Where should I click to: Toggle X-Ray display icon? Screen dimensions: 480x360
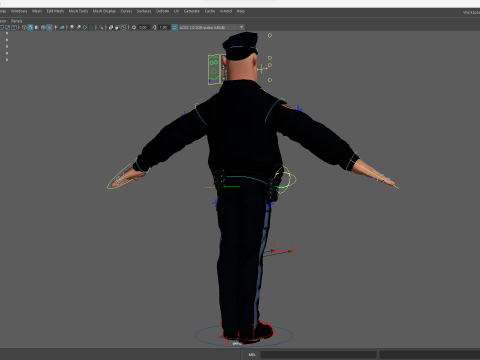111,27
